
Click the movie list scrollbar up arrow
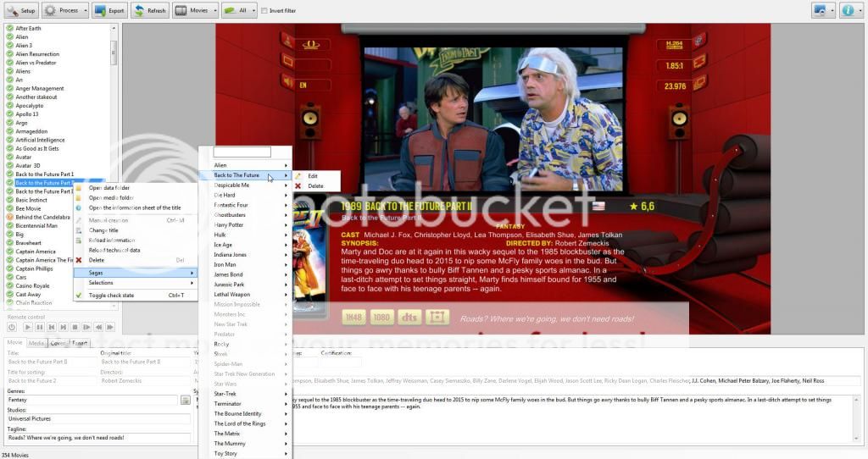click(x=114, y=28)
